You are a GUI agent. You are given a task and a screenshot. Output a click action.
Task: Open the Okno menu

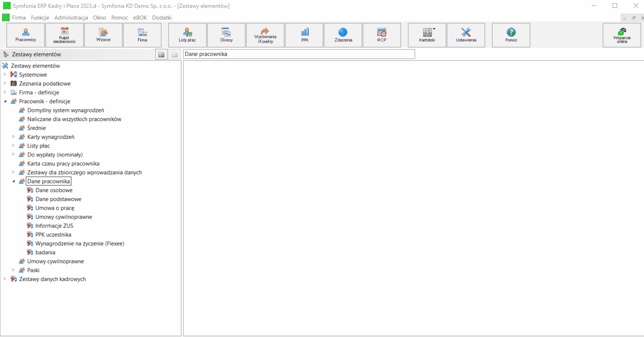click(x=100, y=18)
